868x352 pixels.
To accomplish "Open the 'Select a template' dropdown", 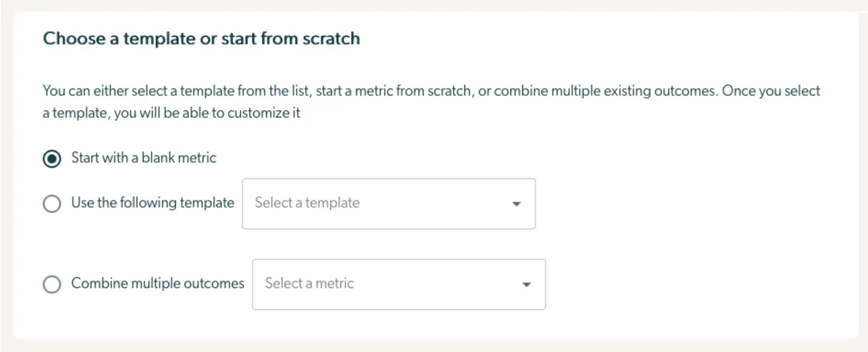I will (x=389, y=203).
